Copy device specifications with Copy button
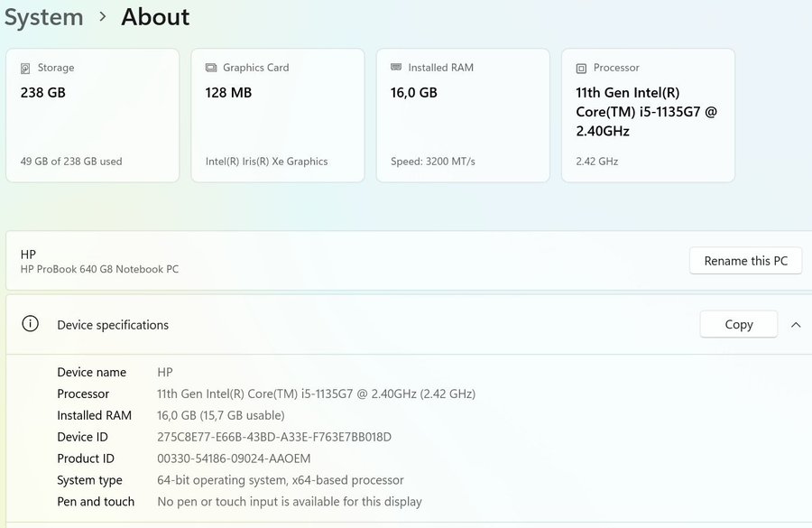Image resolution: width=812 pixels, height=528 pixels. tap(738, 325)
